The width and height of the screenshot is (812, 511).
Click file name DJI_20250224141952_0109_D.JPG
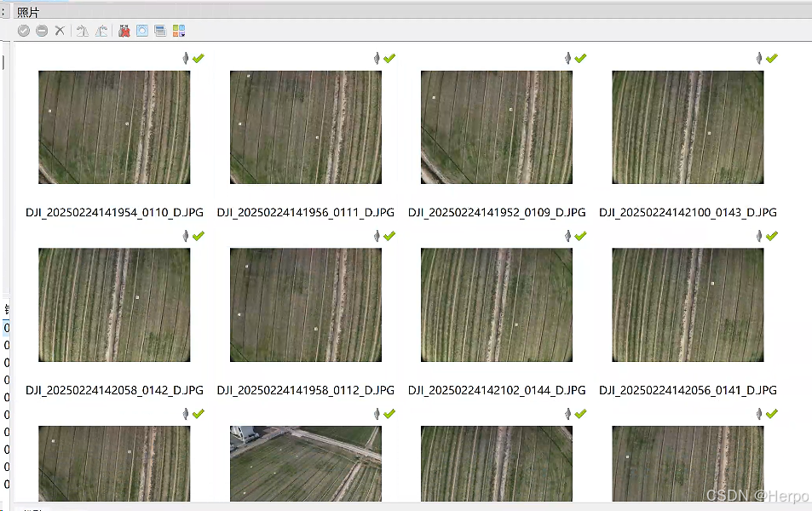coord(497,212)
